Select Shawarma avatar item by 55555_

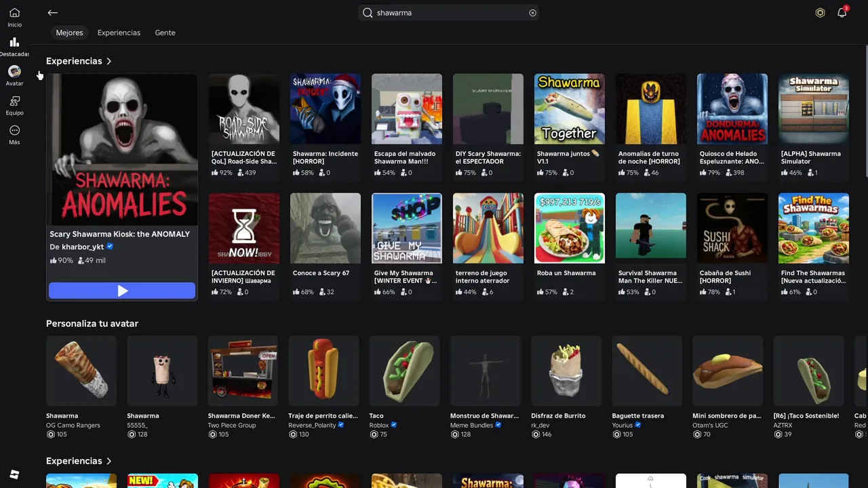coord(162,371)
